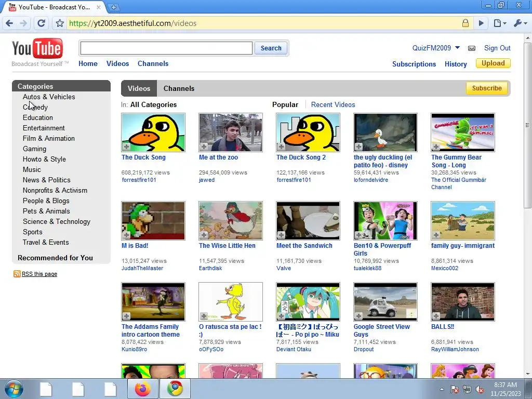Screen dimensions: 532x399
Task: Add BALLS!! video via its plus icon
Action: click(x=436, y=316)
